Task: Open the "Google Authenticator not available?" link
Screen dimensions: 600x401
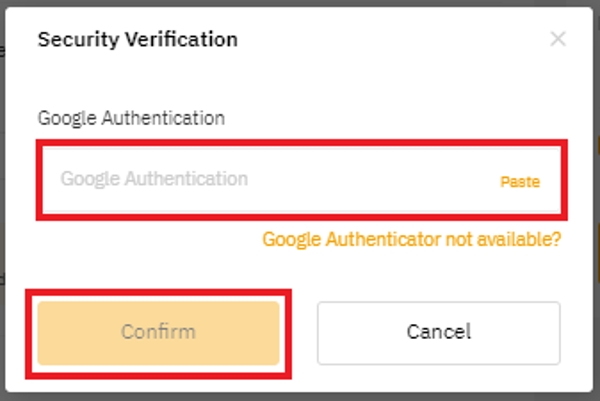Action: [411, 240]
